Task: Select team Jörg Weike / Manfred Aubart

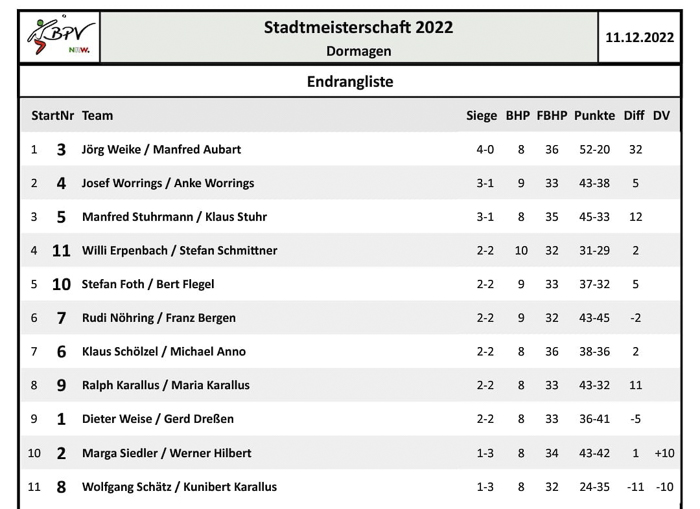Action: tap(161, 150)
